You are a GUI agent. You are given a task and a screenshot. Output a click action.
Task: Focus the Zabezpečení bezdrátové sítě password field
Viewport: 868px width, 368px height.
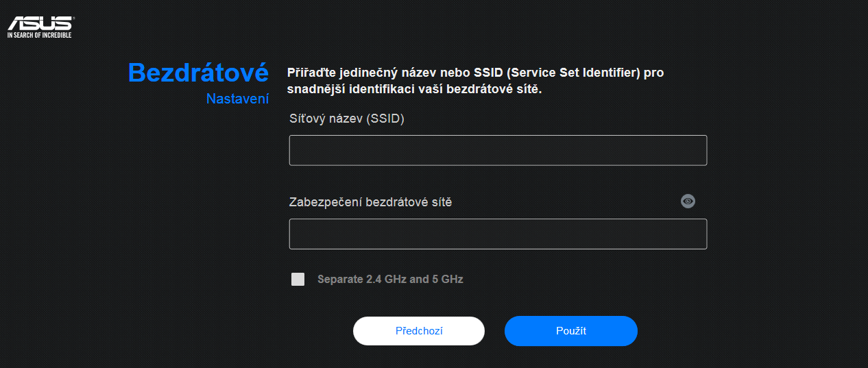(x=498, y=234)
